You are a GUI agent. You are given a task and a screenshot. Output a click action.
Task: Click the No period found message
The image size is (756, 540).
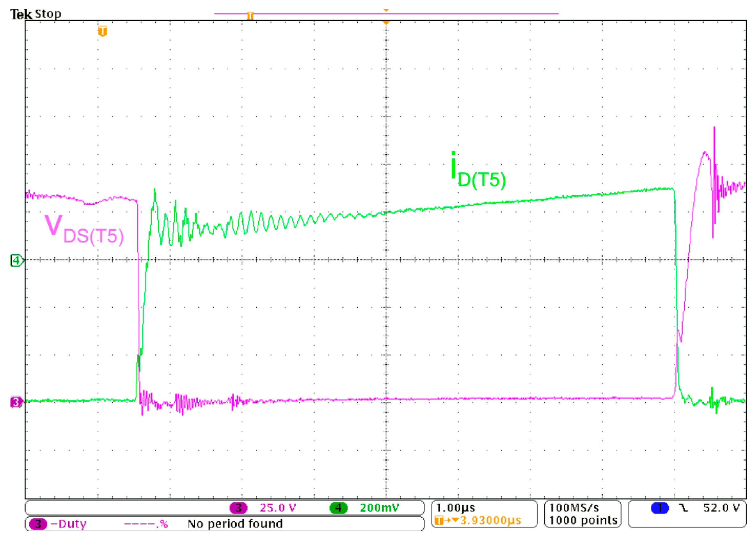click(235, 524)
